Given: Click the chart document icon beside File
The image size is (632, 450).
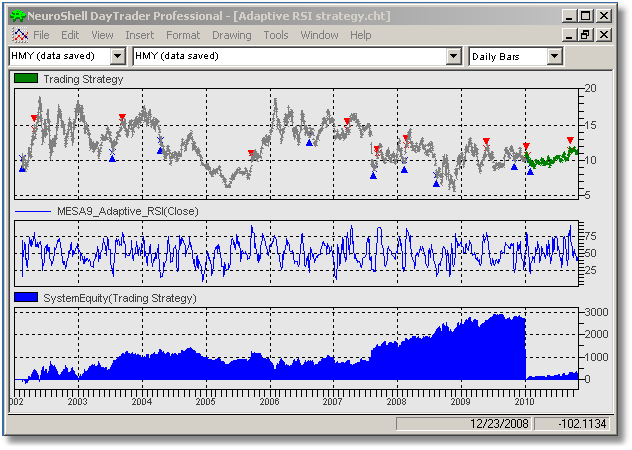Looking at the screenshot, I should click(x=20, y=35).
